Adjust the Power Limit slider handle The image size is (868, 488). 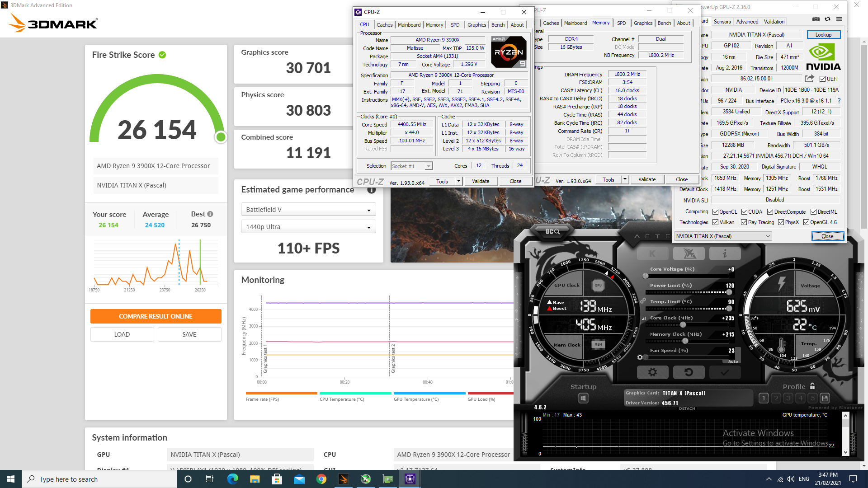point(728,292)
